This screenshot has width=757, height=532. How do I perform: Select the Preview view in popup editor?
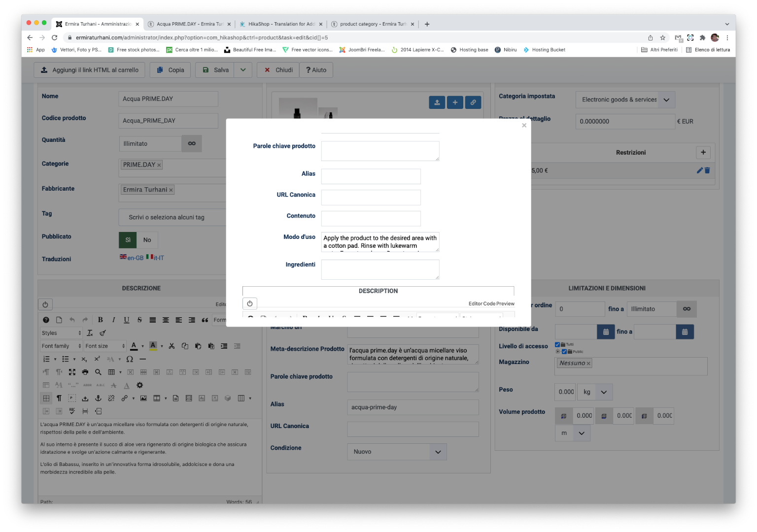coord(506,304)
